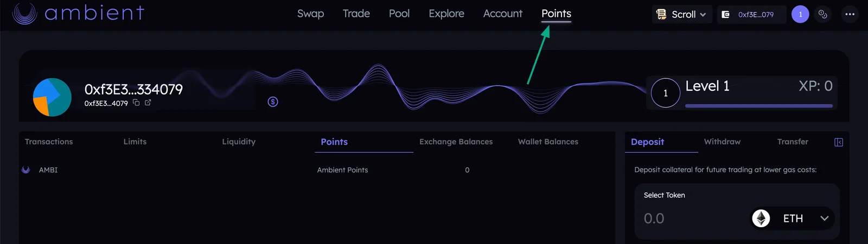Open level 1 badge in header
The height and width of the screenshot is (244, 868).
[x=800, y=14]
